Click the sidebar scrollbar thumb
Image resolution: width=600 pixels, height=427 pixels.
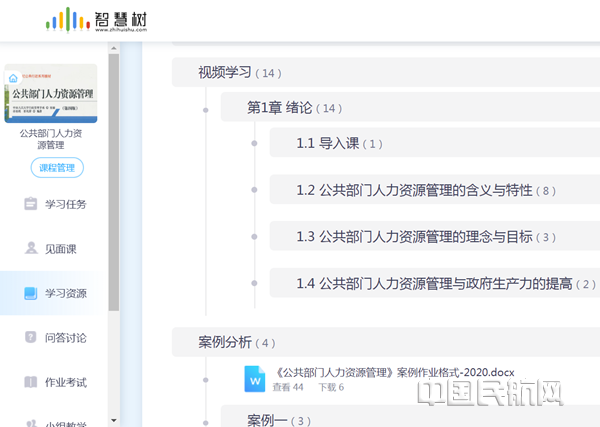point(114,182)
